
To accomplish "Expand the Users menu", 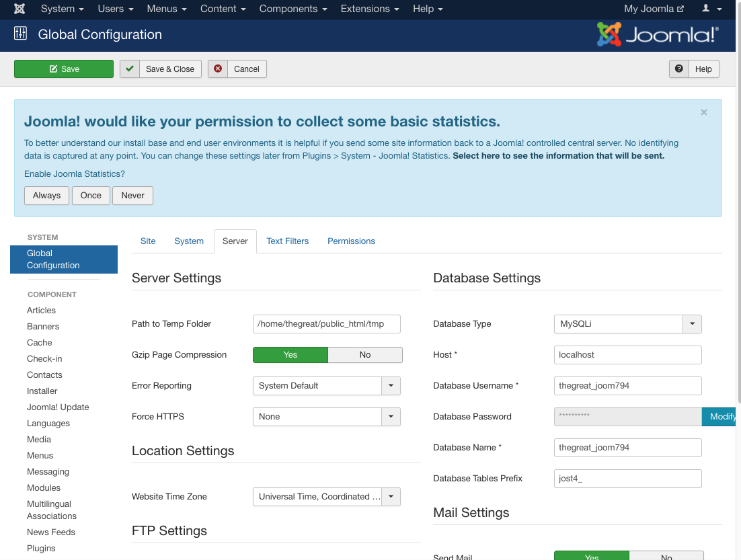I will [116, 9].
